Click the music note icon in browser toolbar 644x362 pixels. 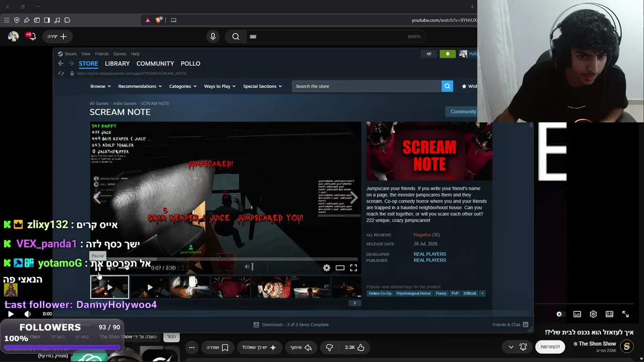pyautogui.click(x=57, y=20)
